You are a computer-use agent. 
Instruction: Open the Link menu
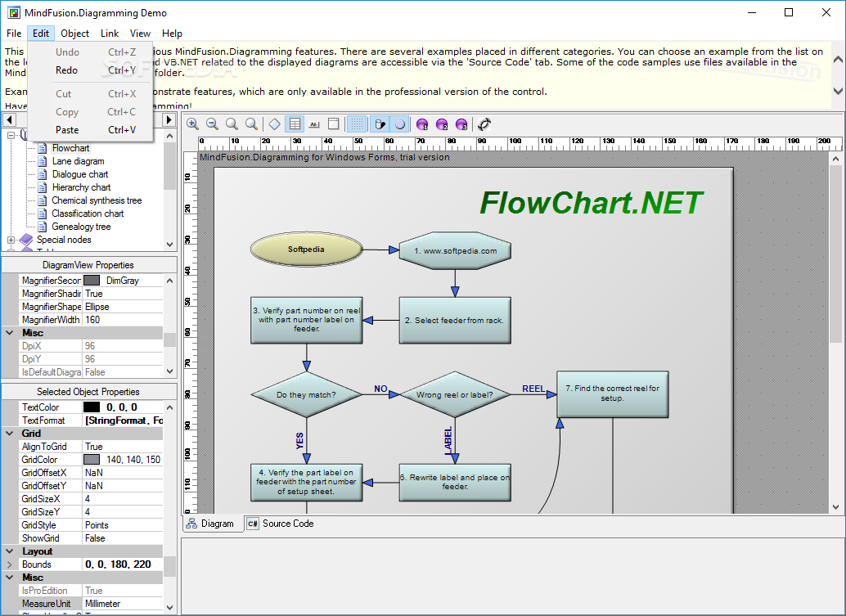point(110,34)
